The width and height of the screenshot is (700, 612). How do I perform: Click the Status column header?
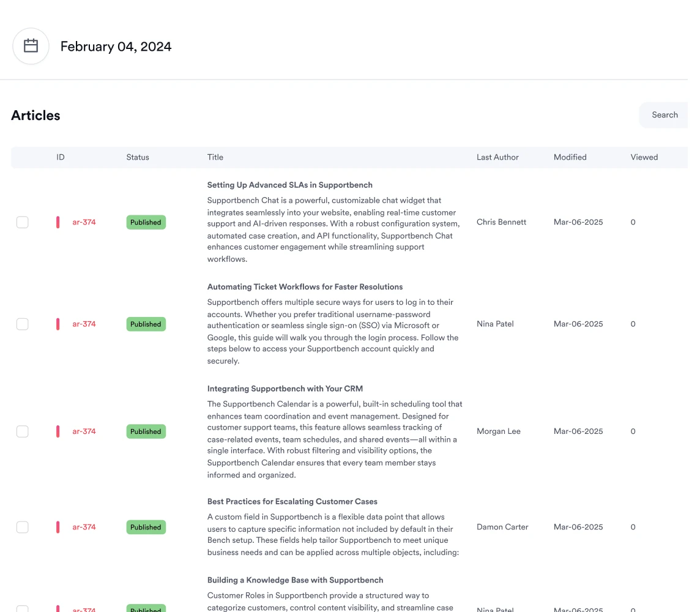(x=138, y=157)
